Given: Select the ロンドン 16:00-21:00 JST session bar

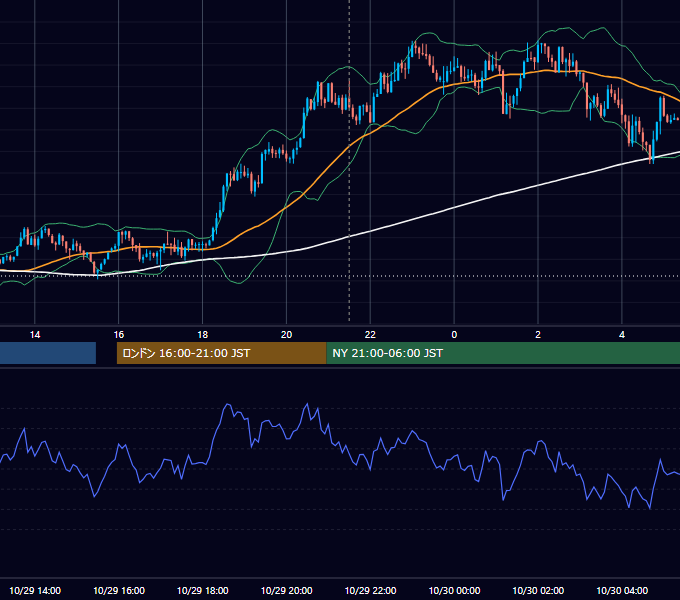Looking at the screenshot, I should point(222,353).
